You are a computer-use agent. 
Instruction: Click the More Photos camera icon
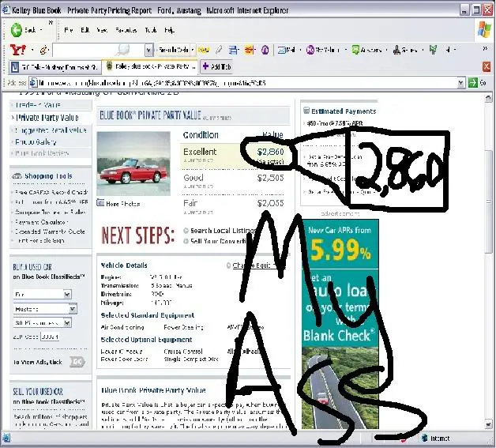pyautogui.click(x=100, y=203)
